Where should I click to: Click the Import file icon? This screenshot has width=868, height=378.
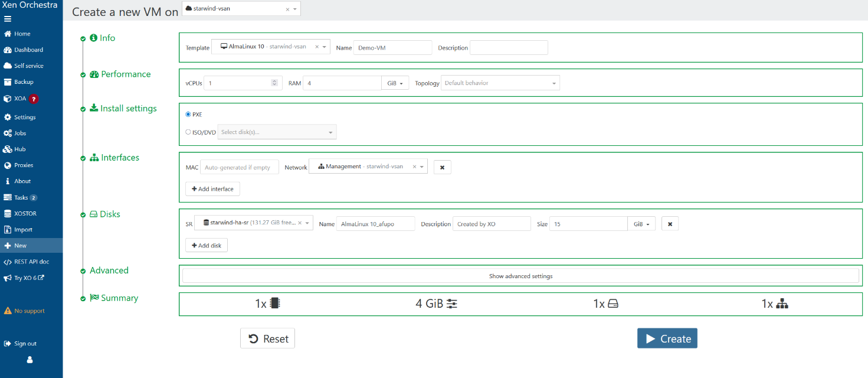point(8,229)
